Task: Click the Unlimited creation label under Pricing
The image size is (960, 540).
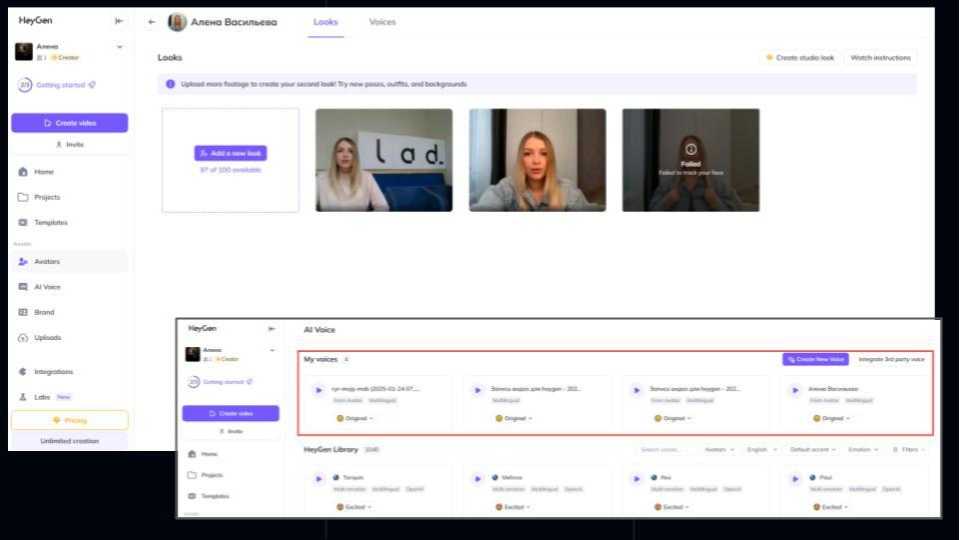Action: coord(70,441)
